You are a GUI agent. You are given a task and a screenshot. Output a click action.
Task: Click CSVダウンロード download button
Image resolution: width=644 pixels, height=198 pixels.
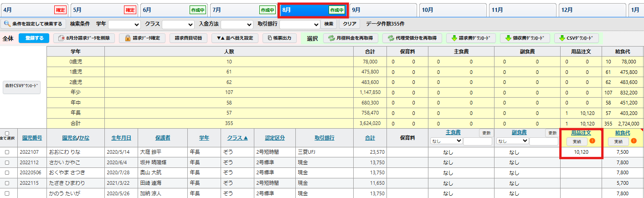point(576,38)
